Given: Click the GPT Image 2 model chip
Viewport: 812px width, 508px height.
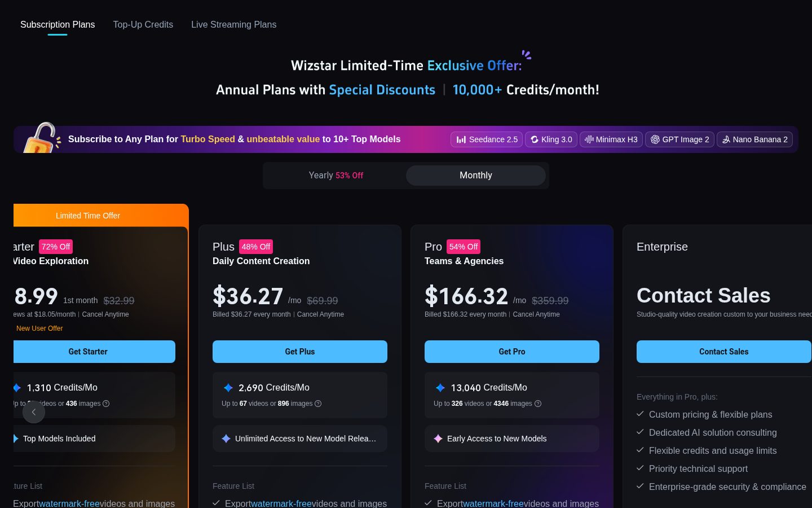Looking at the screenshot, I should tap(680, 139).
